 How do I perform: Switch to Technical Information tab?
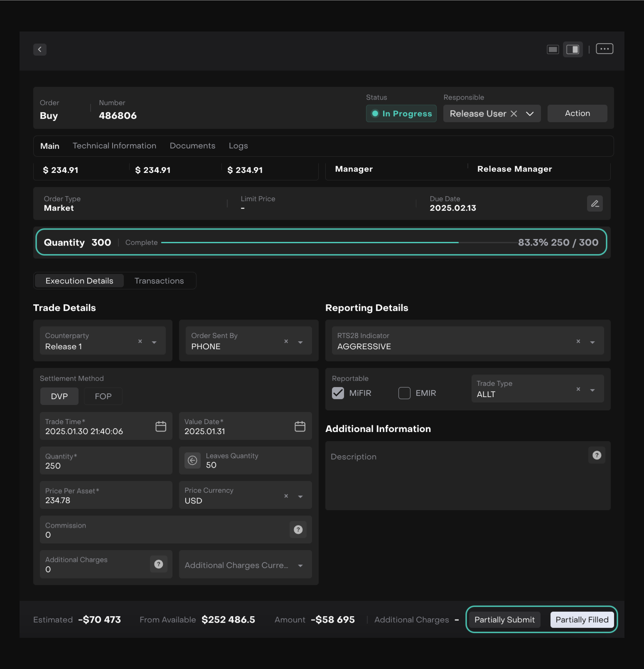point(114,146)
